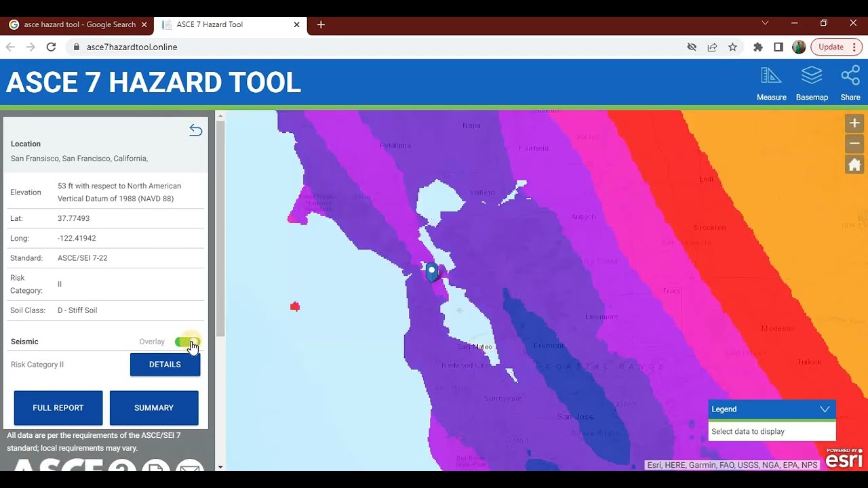The image size is (868, 488).
Task: Bookmark this page with star icon
Action: click(732, 47)
